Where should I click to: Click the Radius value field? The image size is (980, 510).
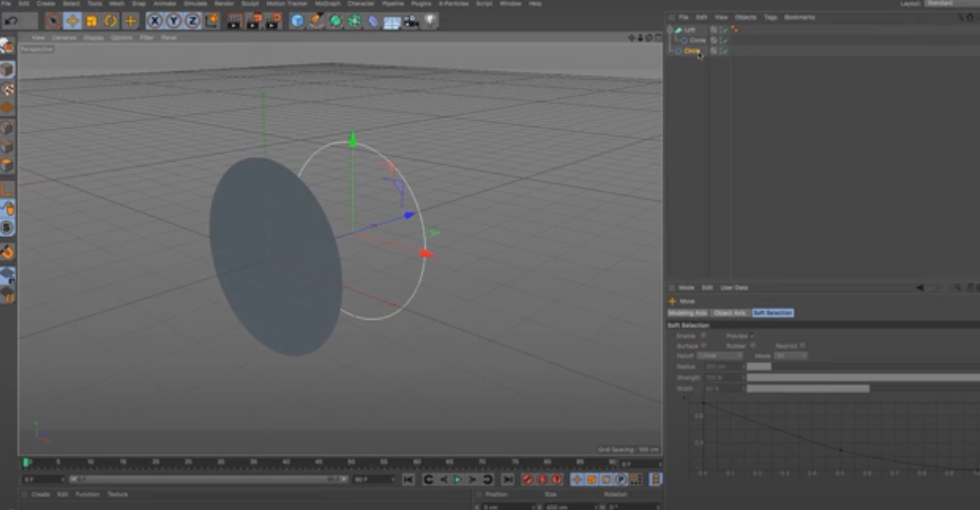click(x=723, y=367)
